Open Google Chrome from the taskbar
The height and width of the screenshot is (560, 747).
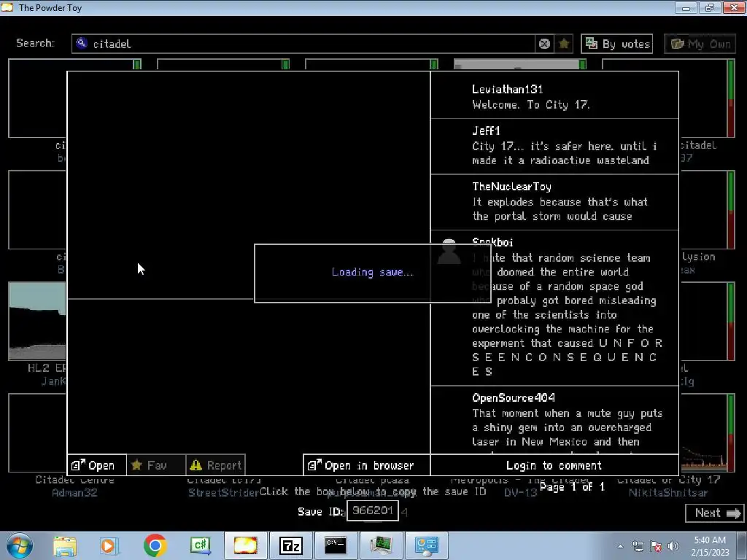point(155,545)
